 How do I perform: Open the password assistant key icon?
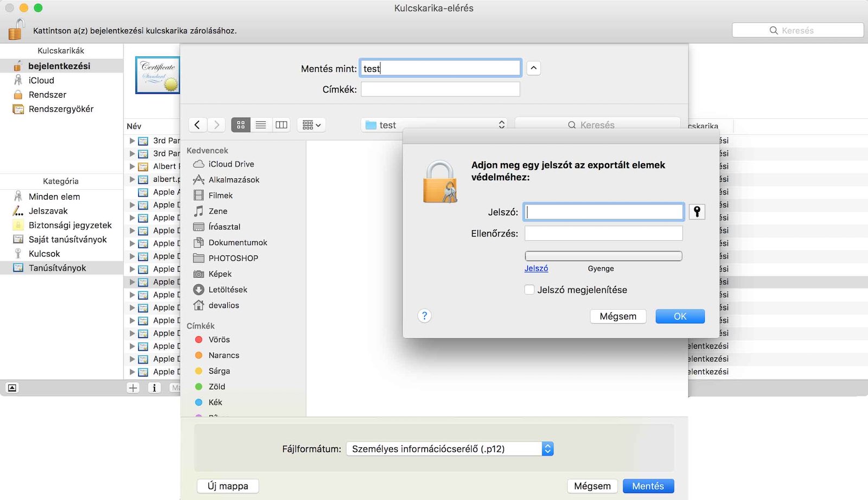coord(697,211)
